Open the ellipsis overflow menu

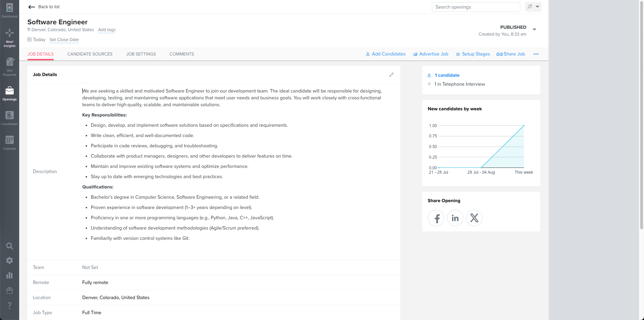click(536, 54)
